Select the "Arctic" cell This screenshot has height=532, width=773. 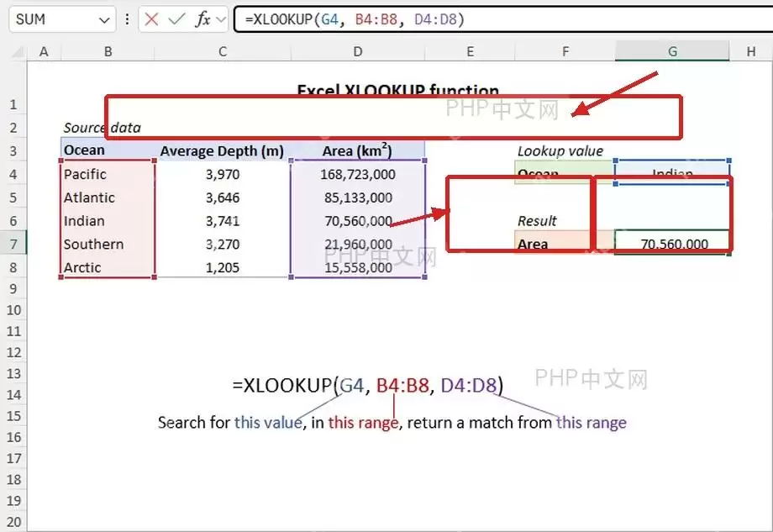tap(108, 267)
